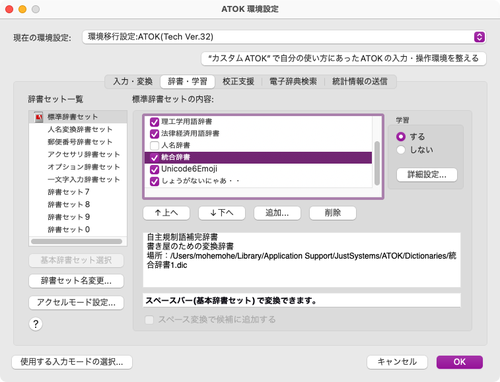Select 辞書セット8 in the list
Screen dimensions: 500x382
tap(78, 204)
